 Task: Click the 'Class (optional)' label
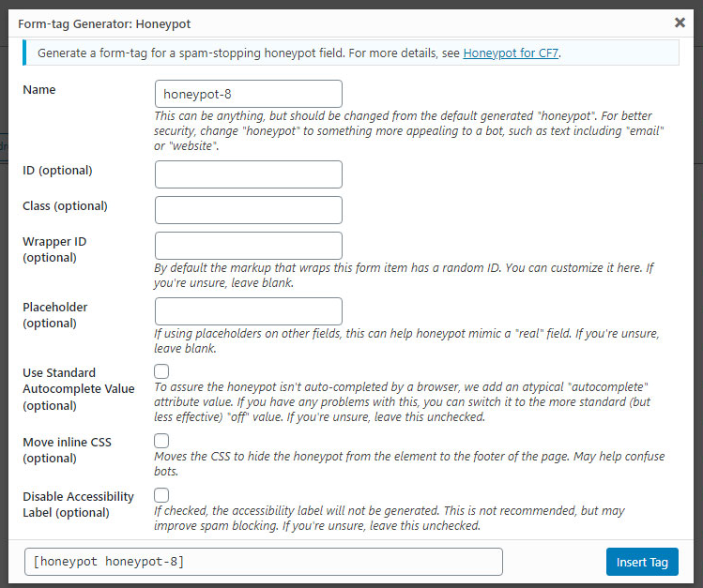click(x=65, y=206)
